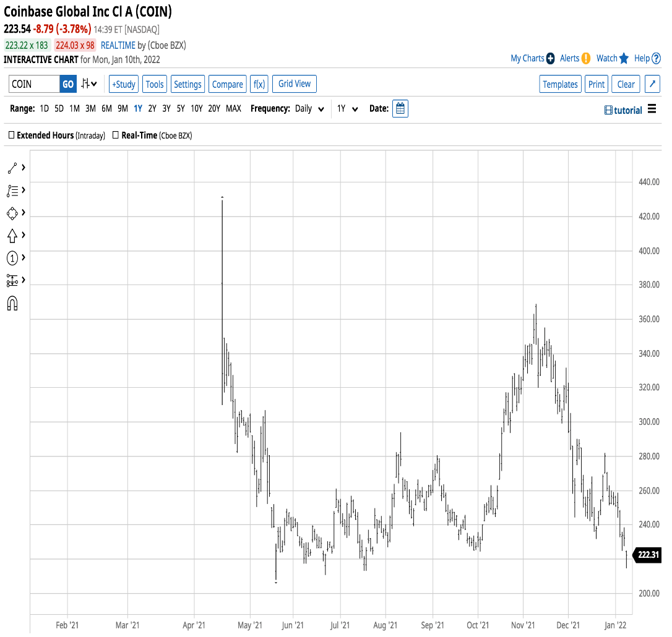Select the 20Y range
This screenshot has width=672, height=637.
(214, 108)
